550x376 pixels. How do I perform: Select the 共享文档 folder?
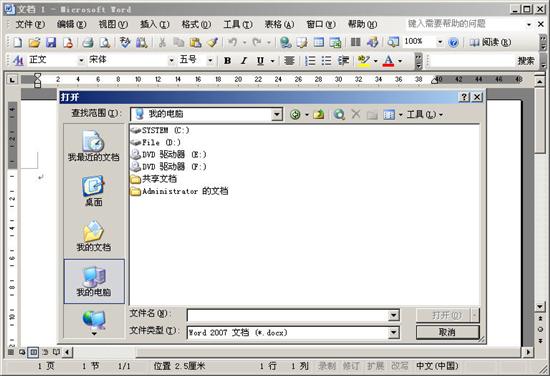tap(154, 179)
